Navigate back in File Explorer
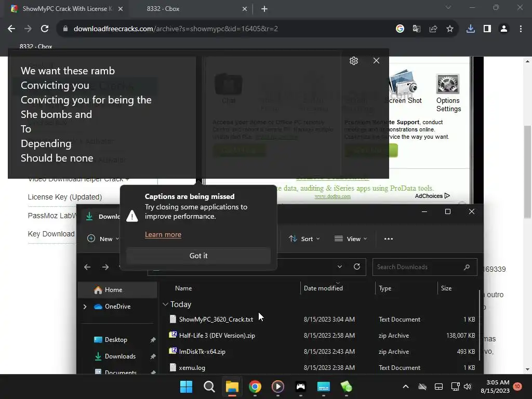The image size is (532, 399). 87,267
